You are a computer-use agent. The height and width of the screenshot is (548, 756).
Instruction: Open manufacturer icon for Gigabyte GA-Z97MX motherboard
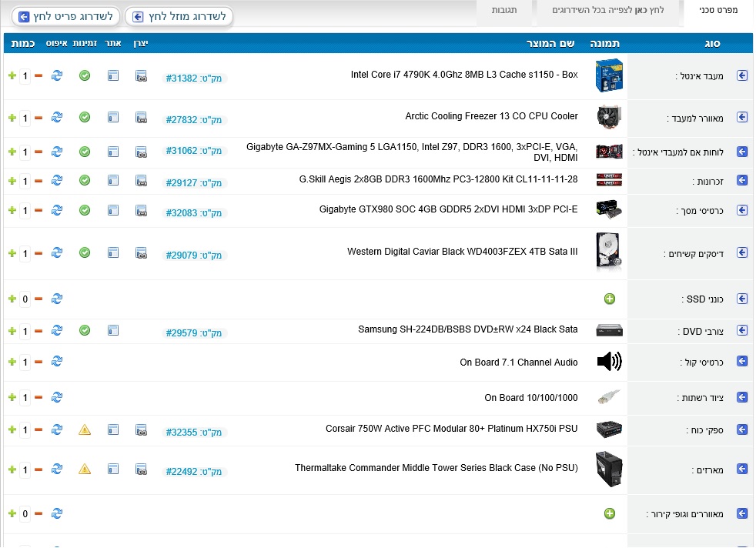[141, 152]
